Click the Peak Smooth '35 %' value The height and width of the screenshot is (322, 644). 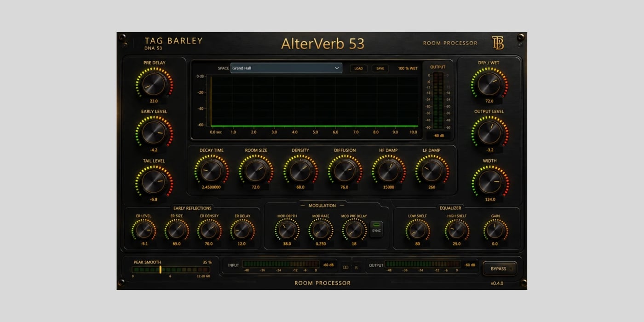(x=207, y=262)
